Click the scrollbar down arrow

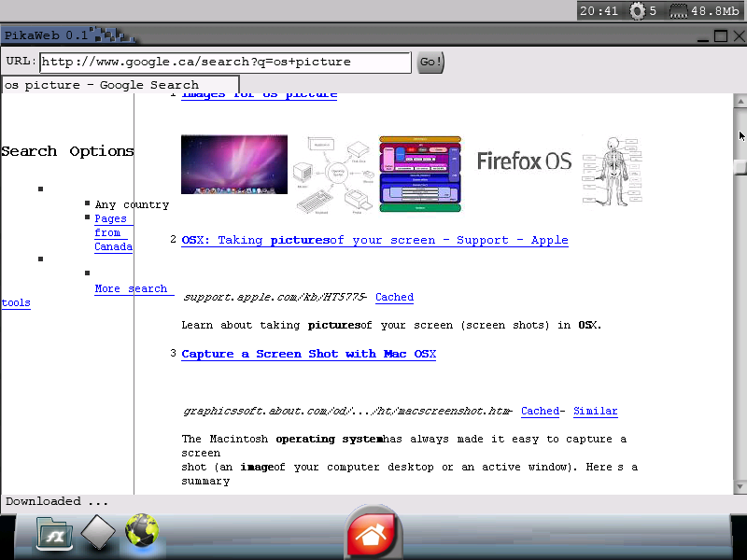click(740, 486)
